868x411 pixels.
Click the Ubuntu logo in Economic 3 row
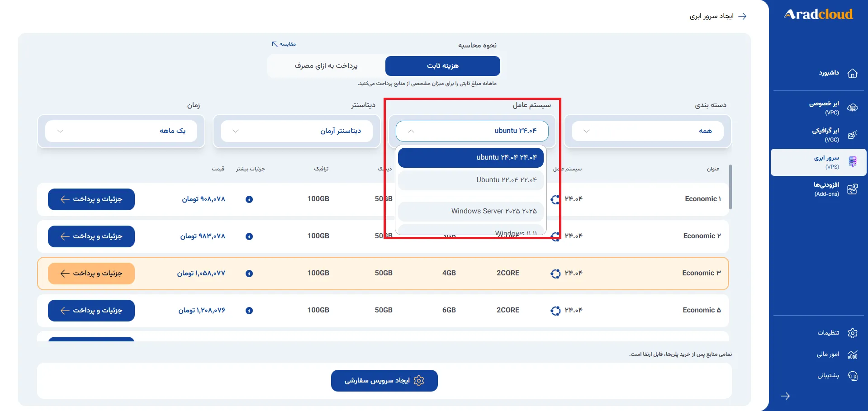[x=555, y=274]
